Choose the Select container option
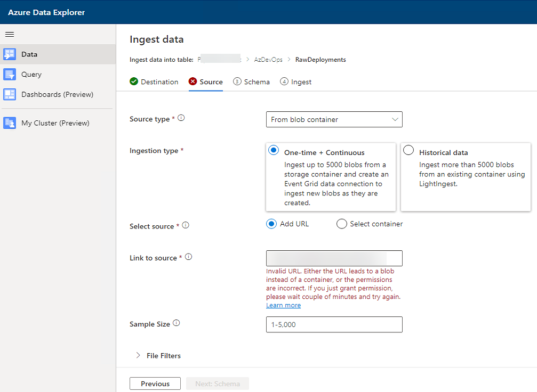 pos(341,224)
